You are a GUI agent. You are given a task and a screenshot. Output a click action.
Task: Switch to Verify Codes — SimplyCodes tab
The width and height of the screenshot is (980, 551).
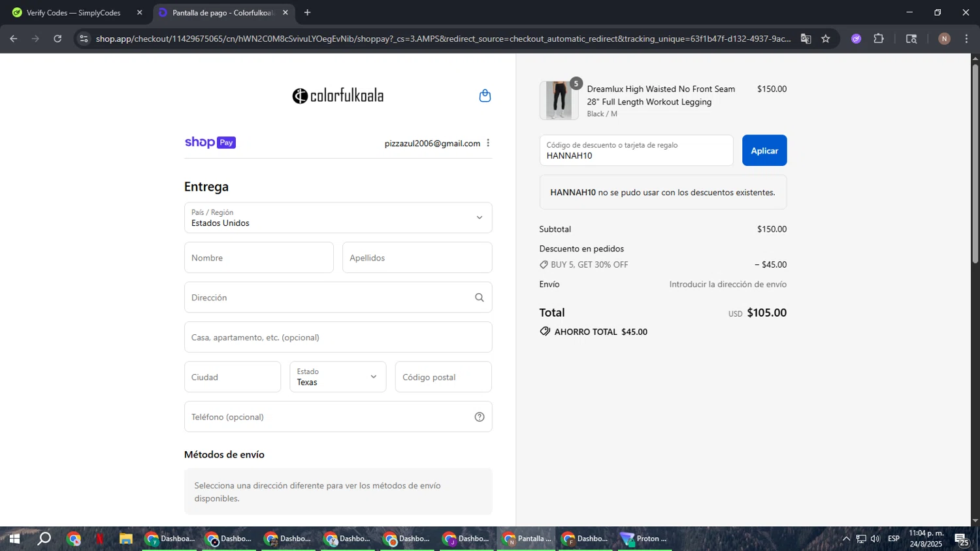pyautogui.click(x=78, y=12)
